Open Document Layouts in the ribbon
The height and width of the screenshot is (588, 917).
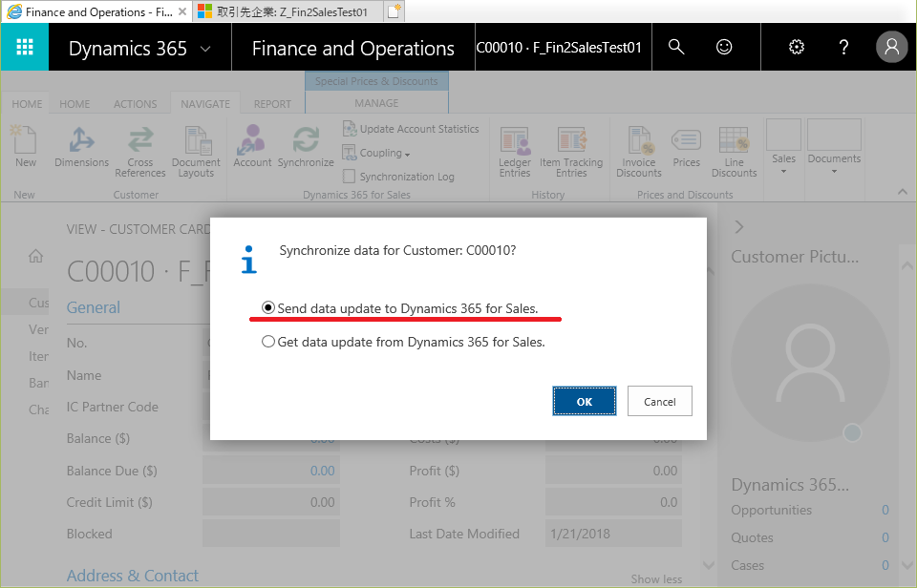click(196, 152)
